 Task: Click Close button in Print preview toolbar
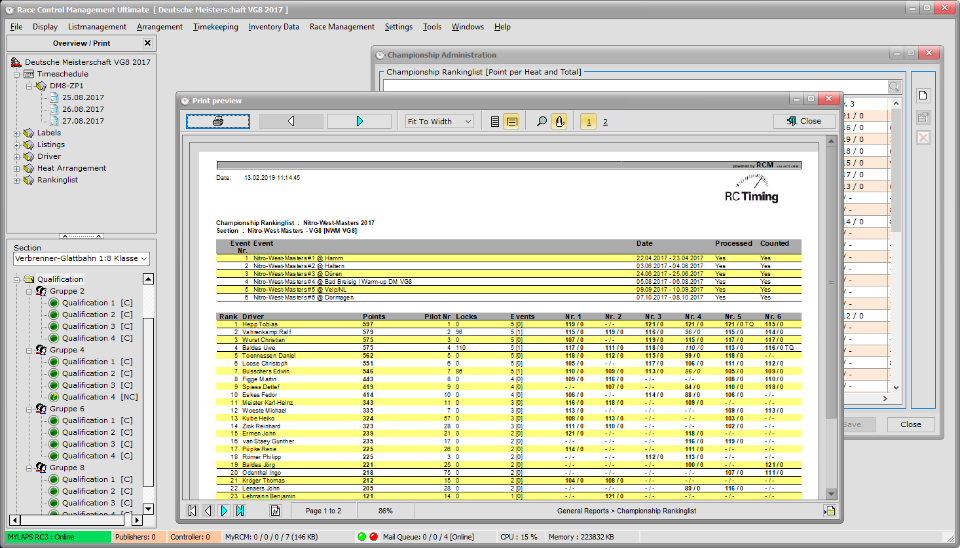point(804,121)
